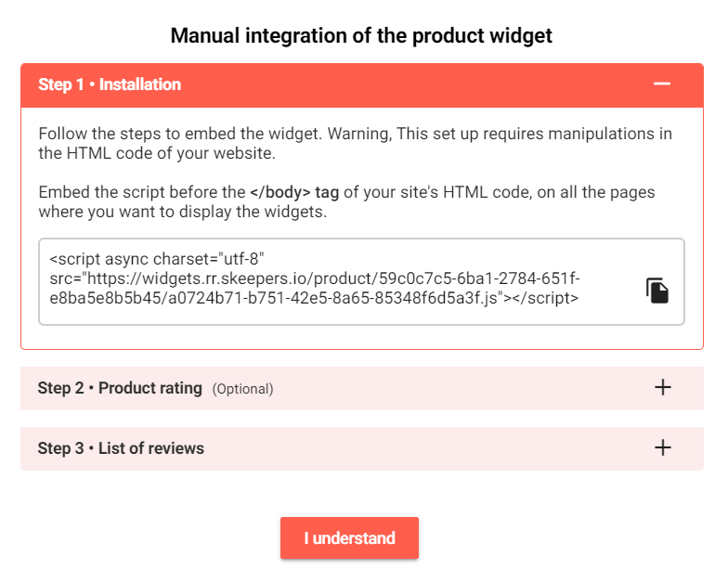The width and height of the screenshot is (728, 582).
Task: Click the widgets.rr.skeepers.io URL line in the snippet
Action: pyautogui.click(x=315, y=278)
